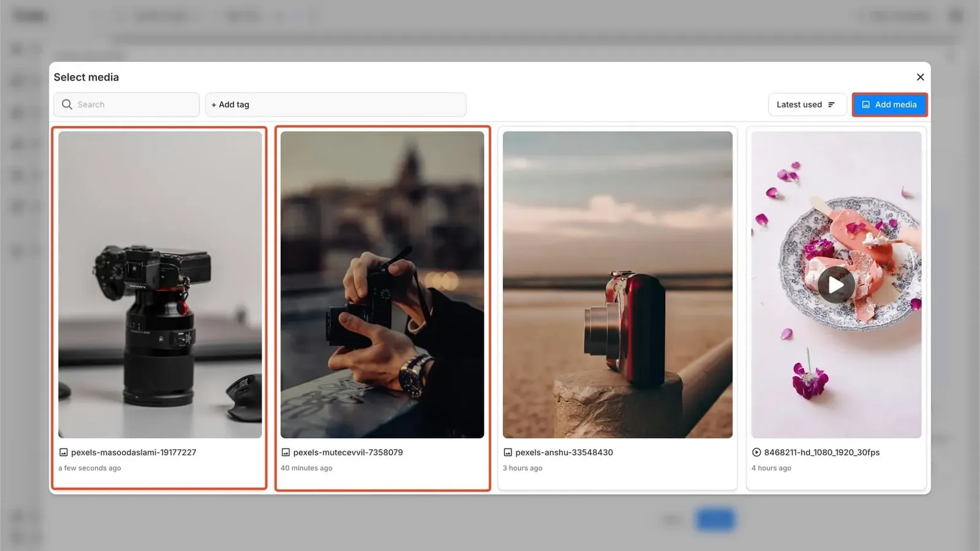Click the pexels-mutecevvil-7358079 file name

pyautogui.click(x=348, y=452)
